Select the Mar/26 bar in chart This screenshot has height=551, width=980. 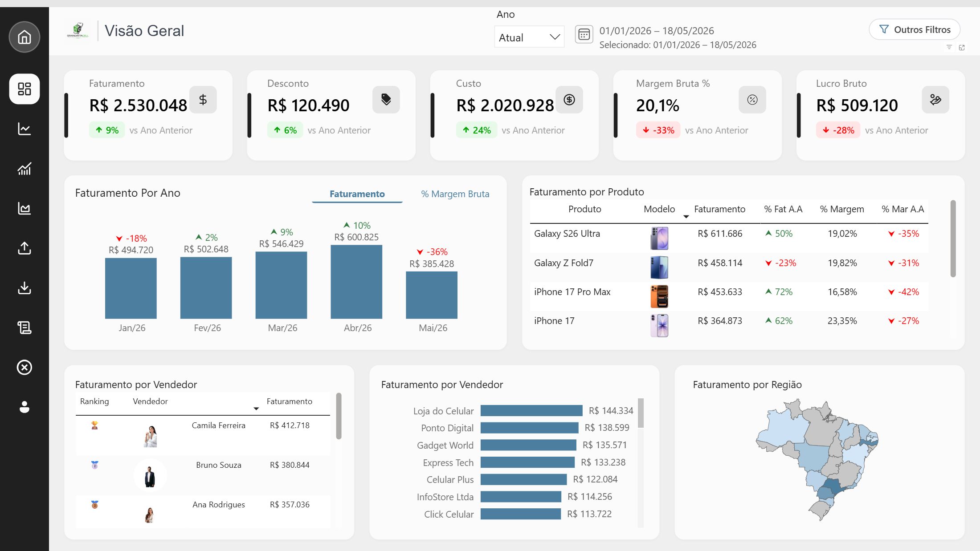[x=281, y=285]
